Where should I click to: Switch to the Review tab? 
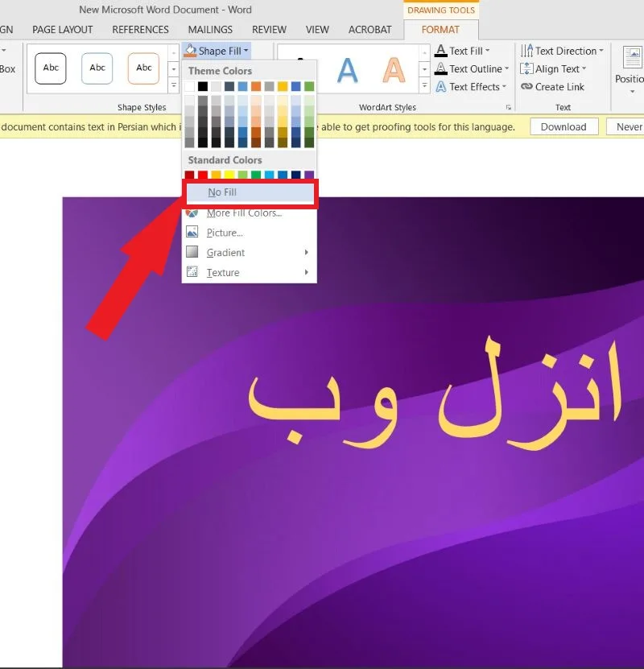269,30
